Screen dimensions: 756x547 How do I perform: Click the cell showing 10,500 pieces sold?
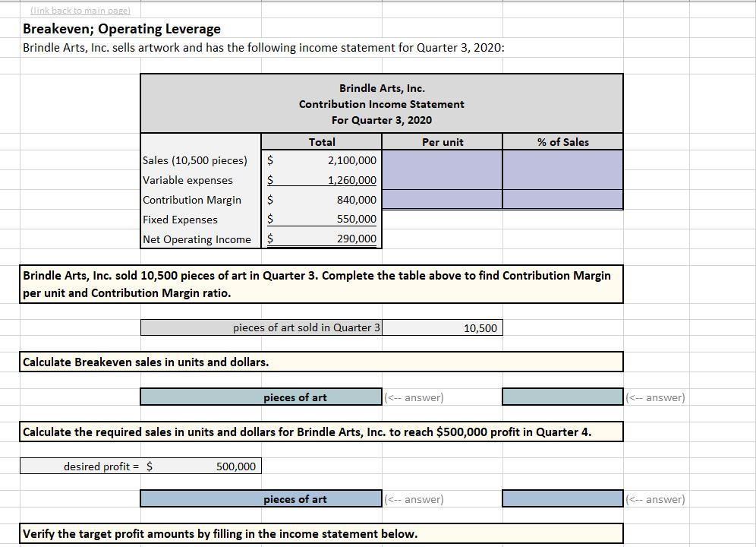coord(443,327)
